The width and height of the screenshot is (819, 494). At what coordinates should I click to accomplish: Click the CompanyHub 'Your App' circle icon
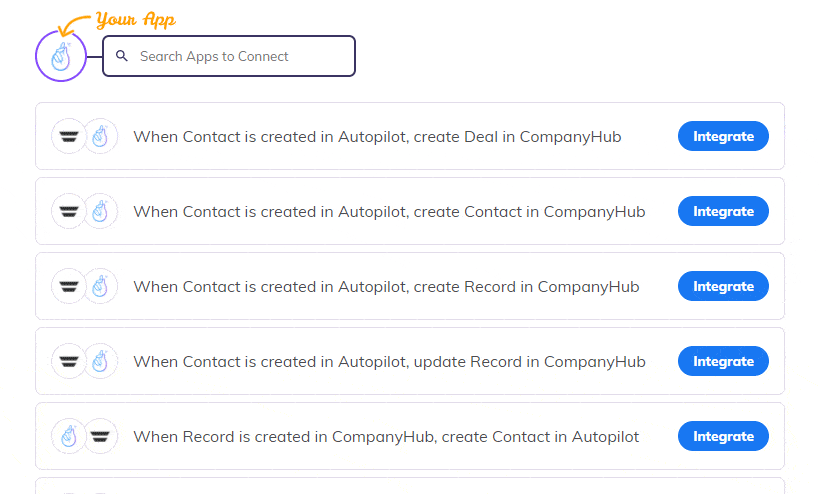(x=60, y=56)
